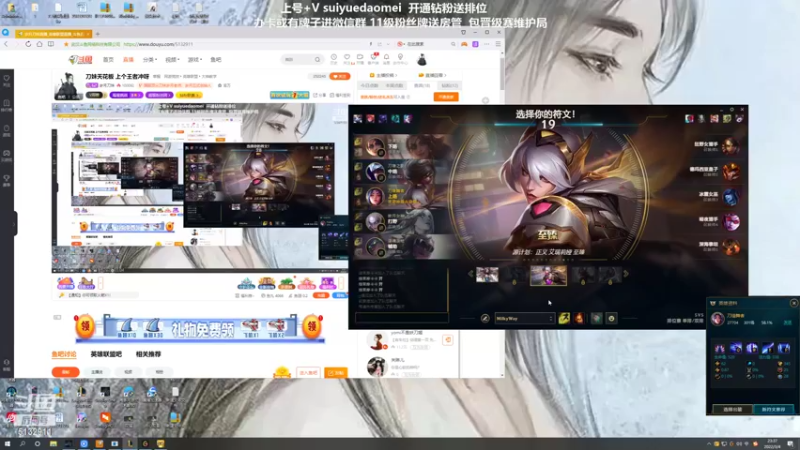
Task: Open 直播 in Douyu navigation
Action: [x=128, y=60]
